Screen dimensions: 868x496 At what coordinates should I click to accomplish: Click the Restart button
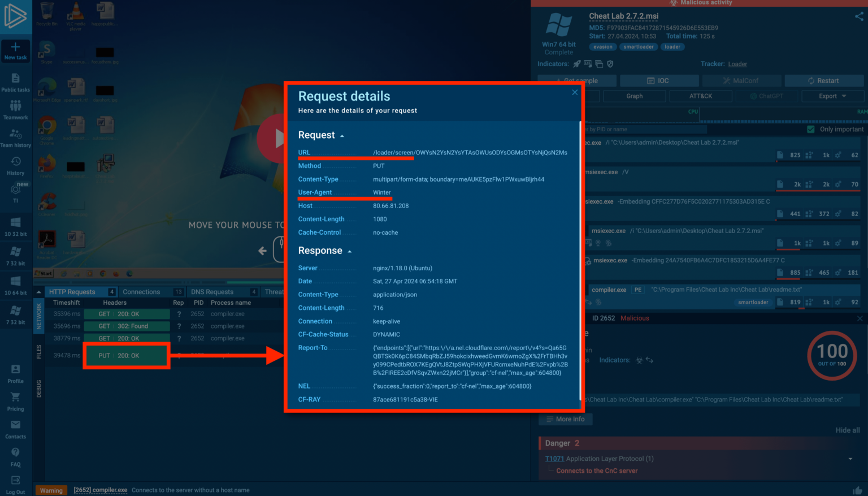[824, 81]
